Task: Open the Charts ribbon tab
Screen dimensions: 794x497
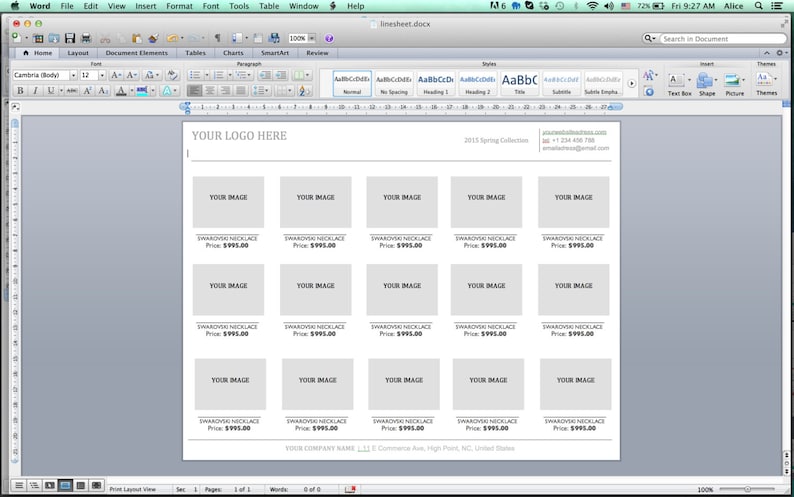Action: click(233, 53)
